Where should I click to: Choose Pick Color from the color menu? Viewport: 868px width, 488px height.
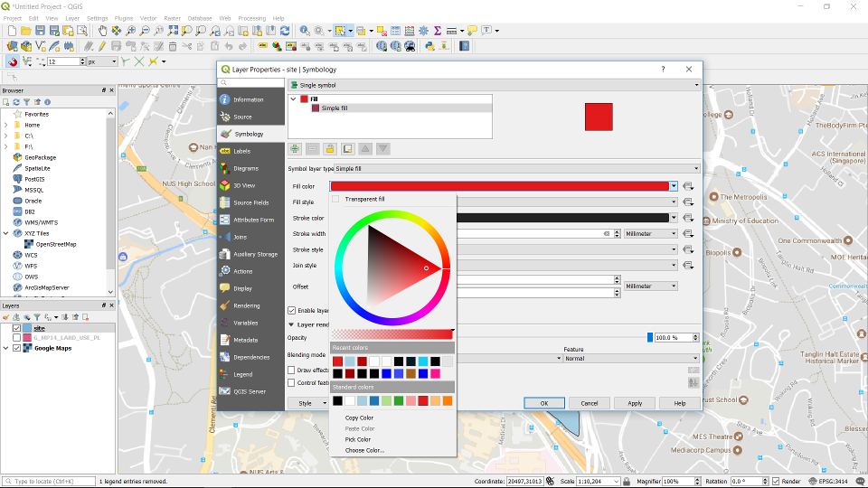(x=358, y=439)
